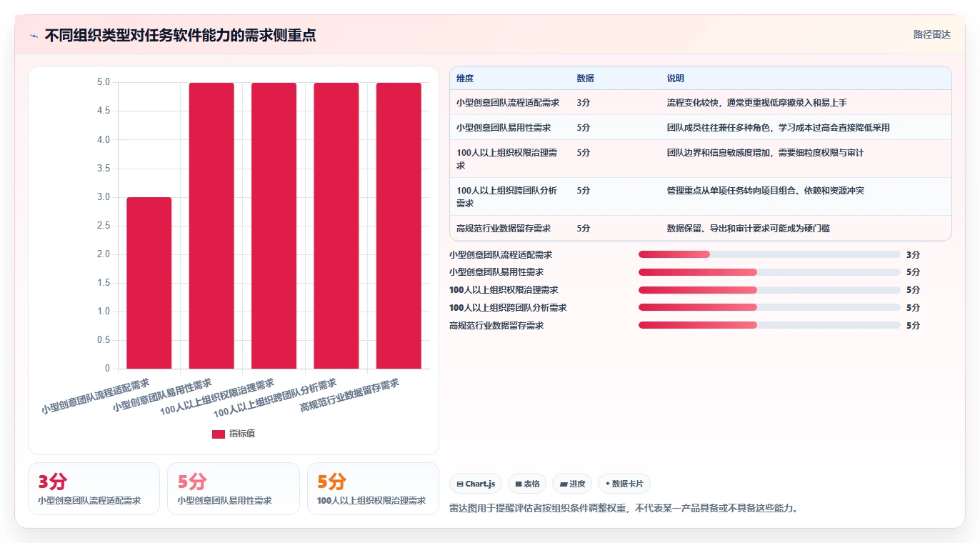Click the 100人以上组织跨团队分析需求 progress bar
The height and width of the screenshot is (543, 980).
(x=769, y=308)
